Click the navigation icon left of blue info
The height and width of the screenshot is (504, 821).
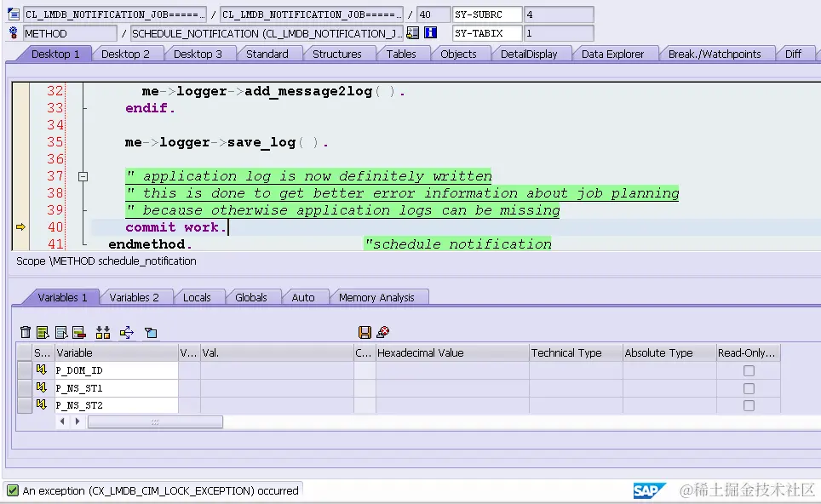click(x=412, y=33)
